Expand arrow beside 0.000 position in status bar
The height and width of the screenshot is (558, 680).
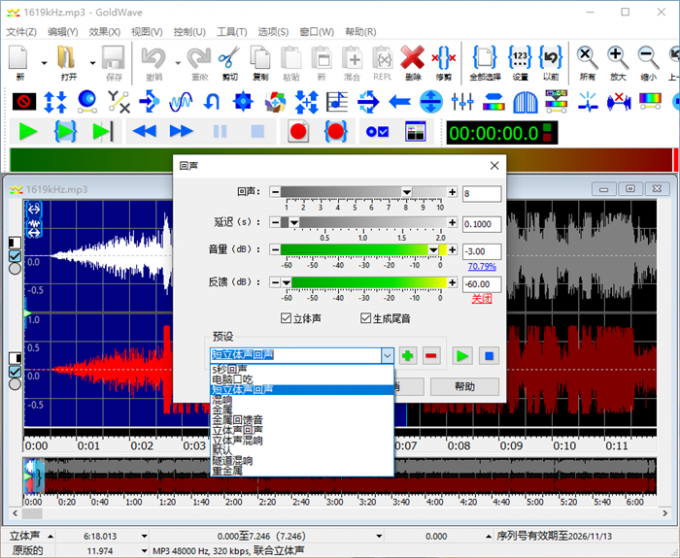click(488, 537)
